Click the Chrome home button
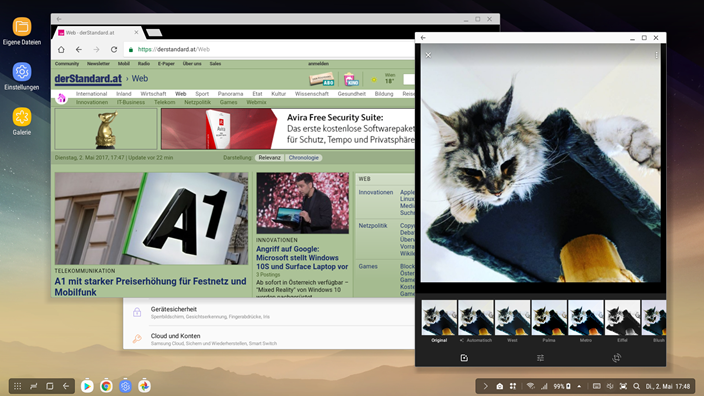This screenshot has height=396, width=704. [62, 49]
